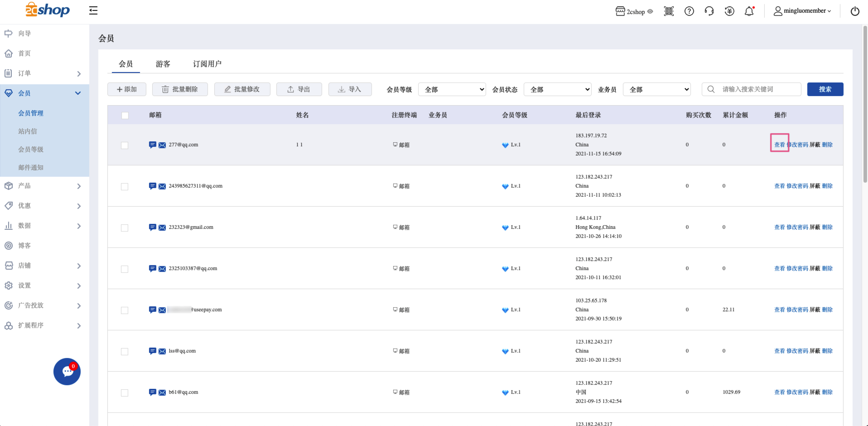Click the 批量修改 bulk edit button
Viewport: 868px width, 426px height.
pos(242,89)
